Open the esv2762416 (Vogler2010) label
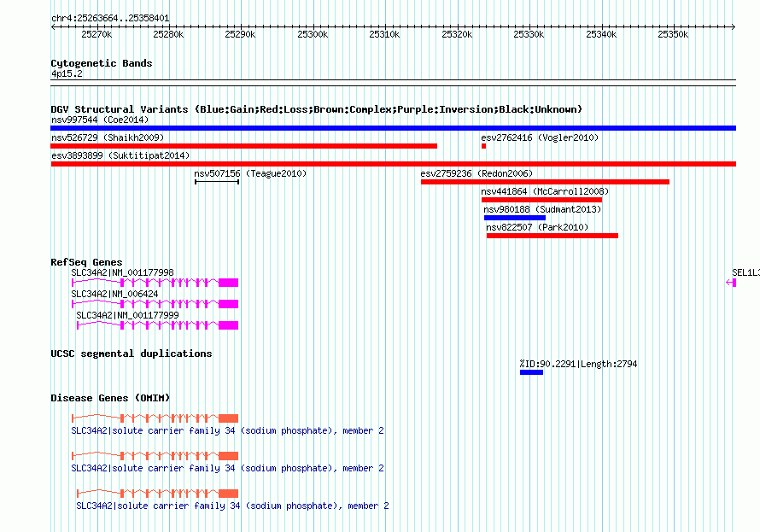This screenshot has width=760, height=532. 540,137
